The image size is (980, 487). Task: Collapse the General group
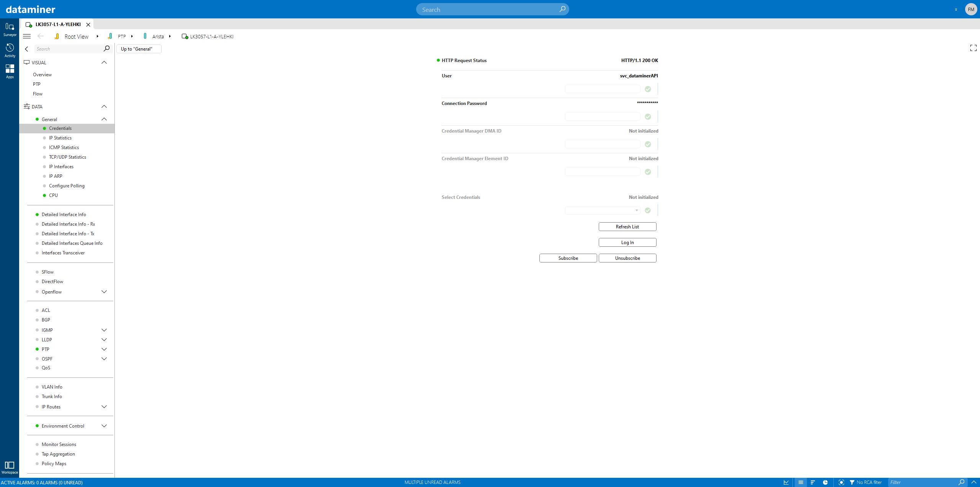[104, 119]
